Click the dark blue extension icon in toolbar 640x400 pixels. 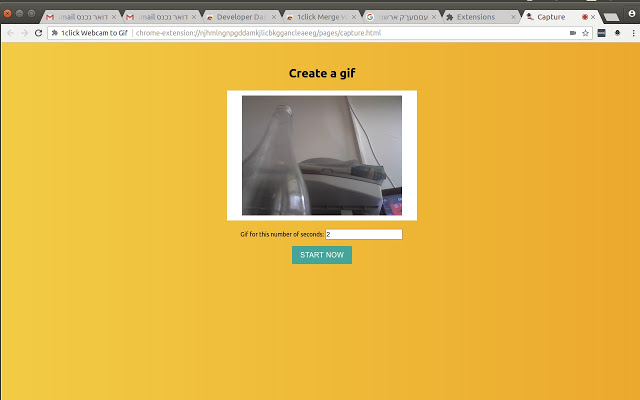601,33
